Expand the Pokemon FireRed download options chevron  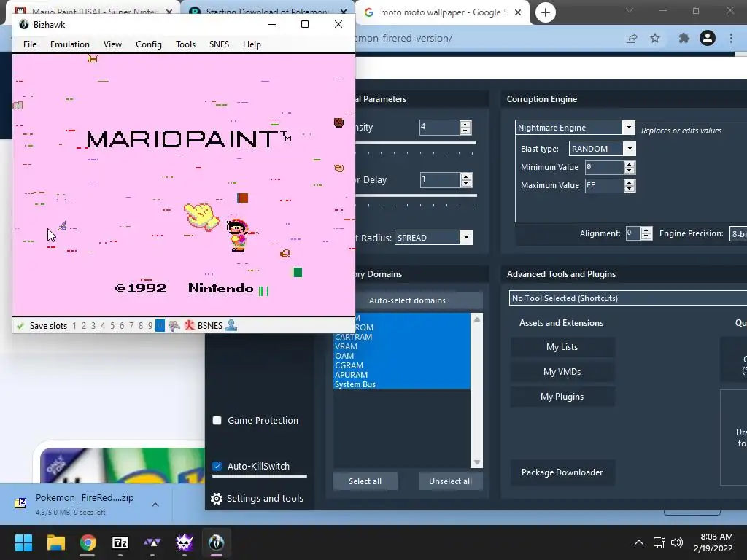coord(155,505)
